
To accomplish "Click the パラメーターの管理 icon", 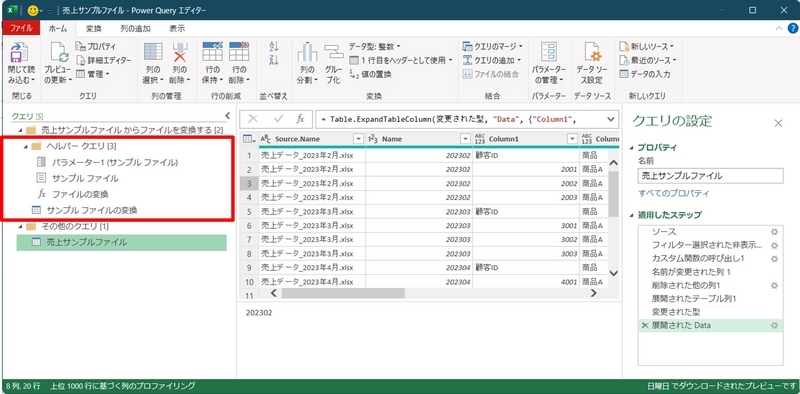I will point(548,53).
